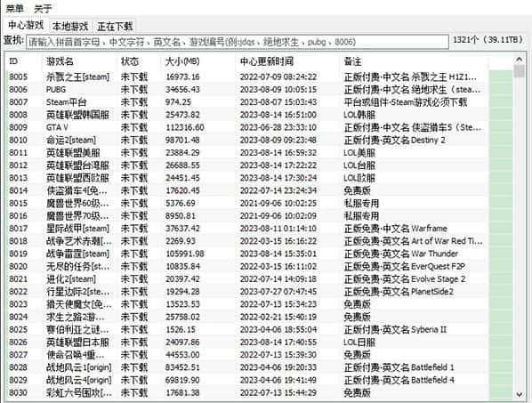The height and width of the screenshot is (403, 532).
Task: Click size value 2269.93
Action: click(181, 241)
